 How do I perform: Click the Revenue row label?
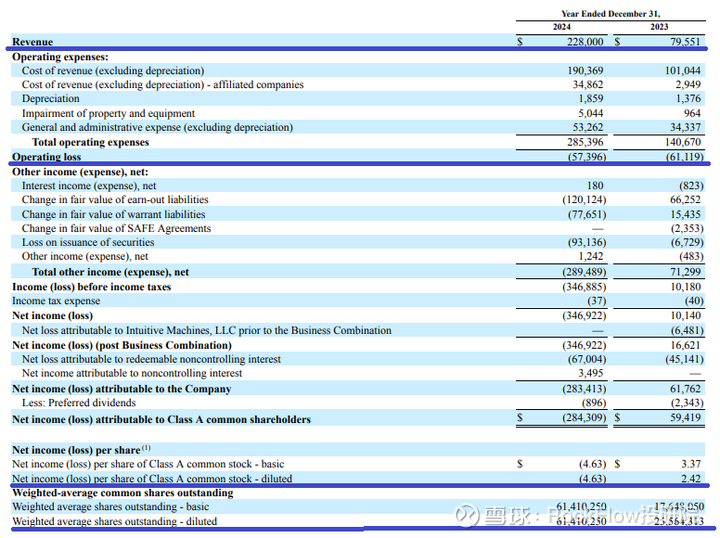(32, 42)
